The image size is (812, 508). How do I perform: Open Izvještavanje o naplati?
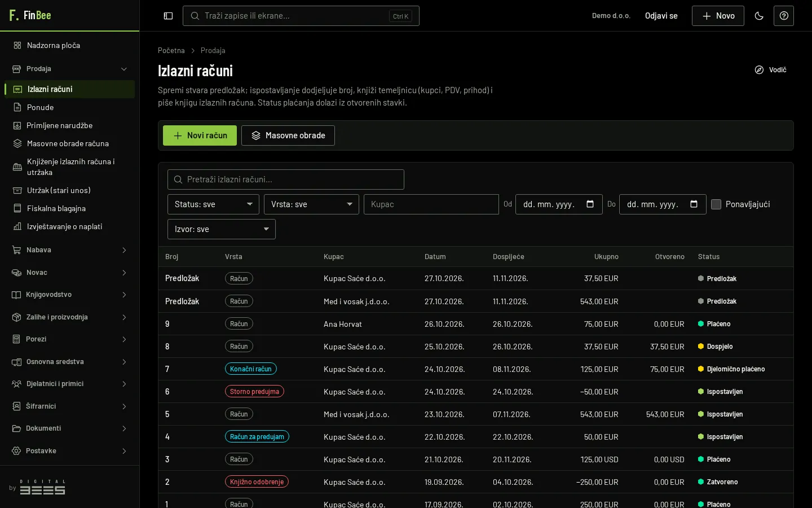69,226
